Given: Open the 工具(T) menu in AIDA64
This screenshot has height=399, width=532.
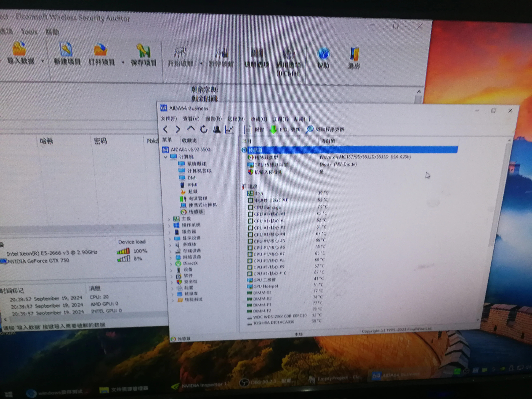Looking at the screenshot, I should coord(280,119).
